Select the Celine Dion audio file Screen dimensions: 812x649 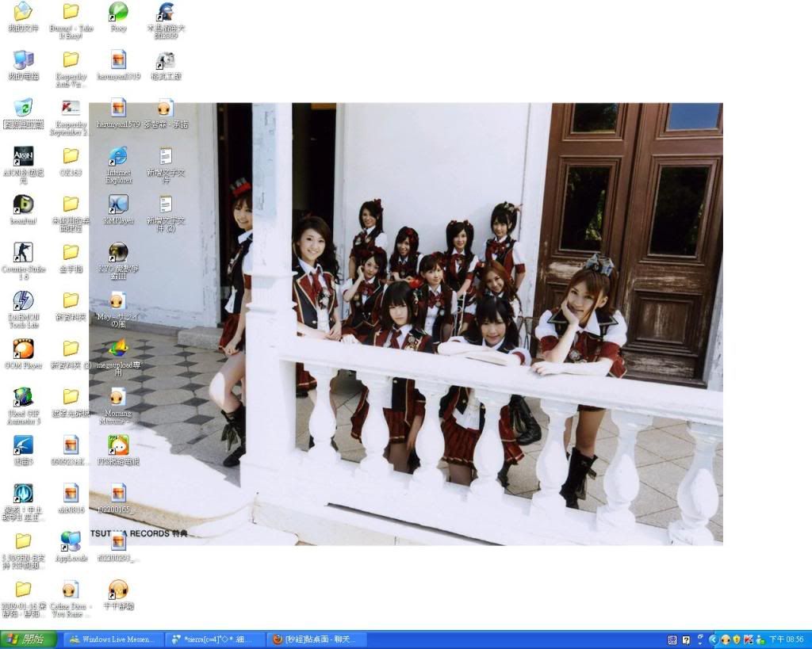[x=71, y=590]
